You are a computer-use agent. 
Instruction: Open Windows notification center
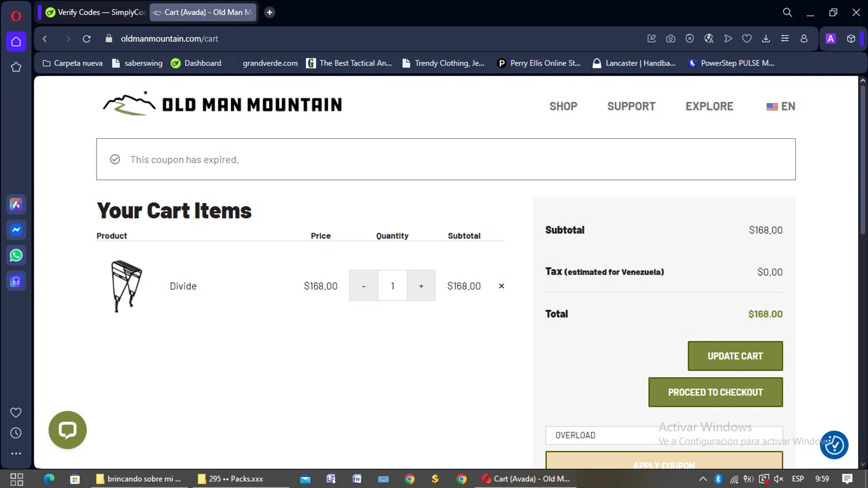click(x=848, y=479)
